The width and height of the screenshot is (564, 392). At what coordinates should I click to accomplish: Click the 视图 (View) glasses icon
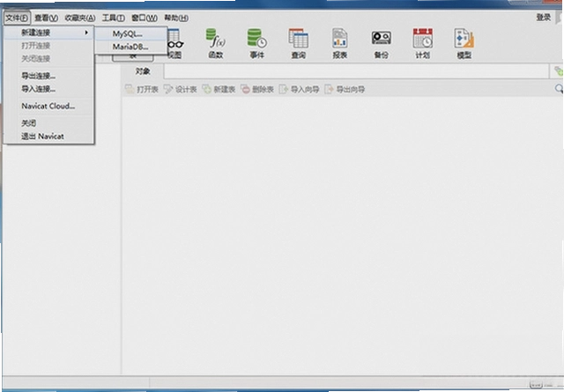(175, 43)
